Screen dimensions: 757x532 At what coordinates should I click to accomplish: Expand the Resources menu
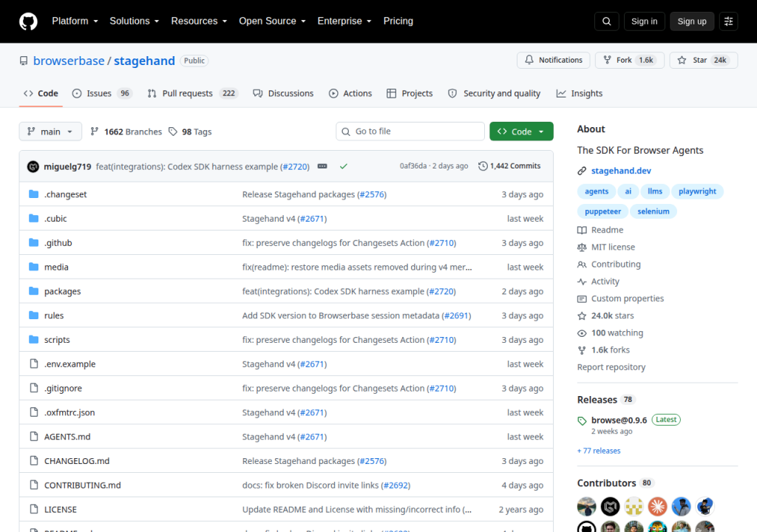[199, 21]
